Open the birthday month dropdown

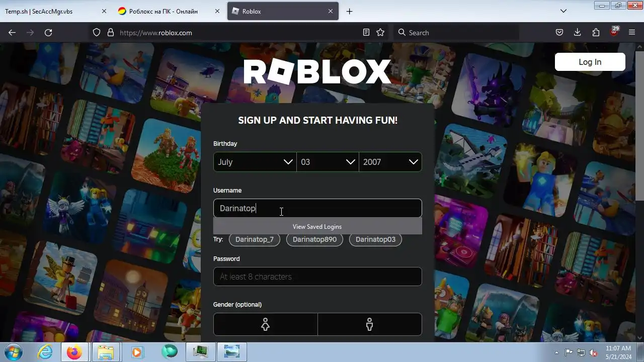click(255, 162)
